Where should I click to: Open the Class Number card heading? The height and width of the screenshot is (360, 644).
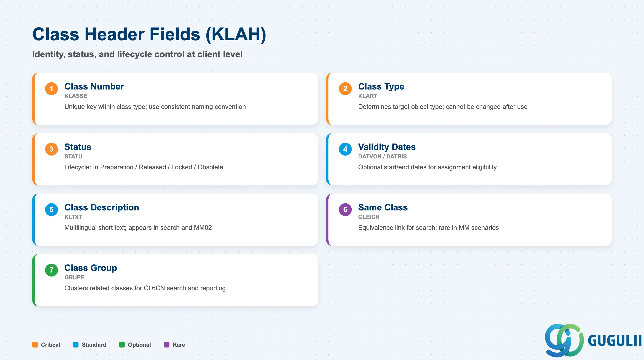coord(94,86)
